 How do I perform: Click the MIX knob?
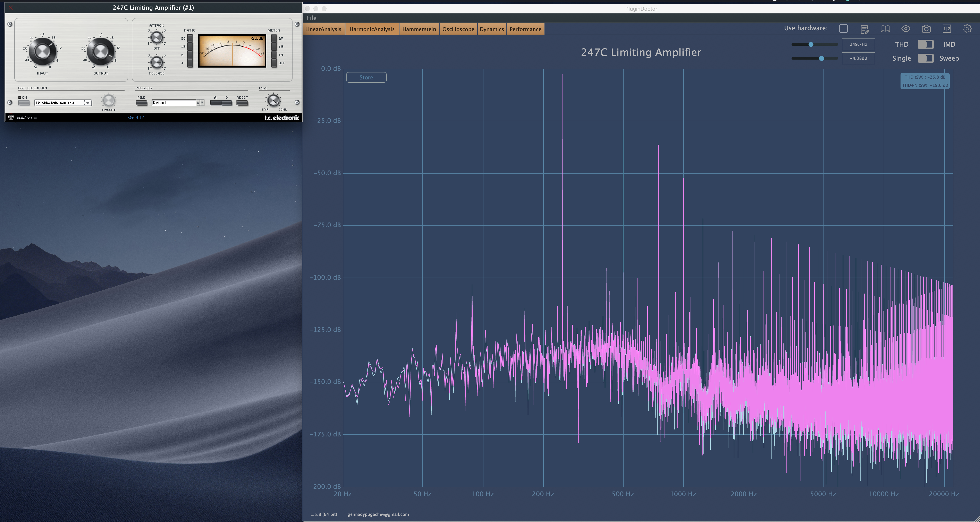point(273,100)
